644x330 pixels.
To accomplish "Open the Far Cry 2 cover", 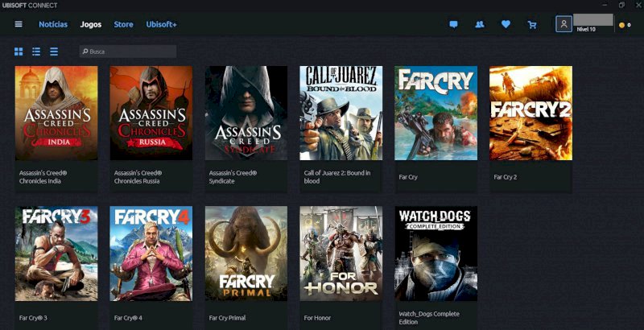I will 530,113.
